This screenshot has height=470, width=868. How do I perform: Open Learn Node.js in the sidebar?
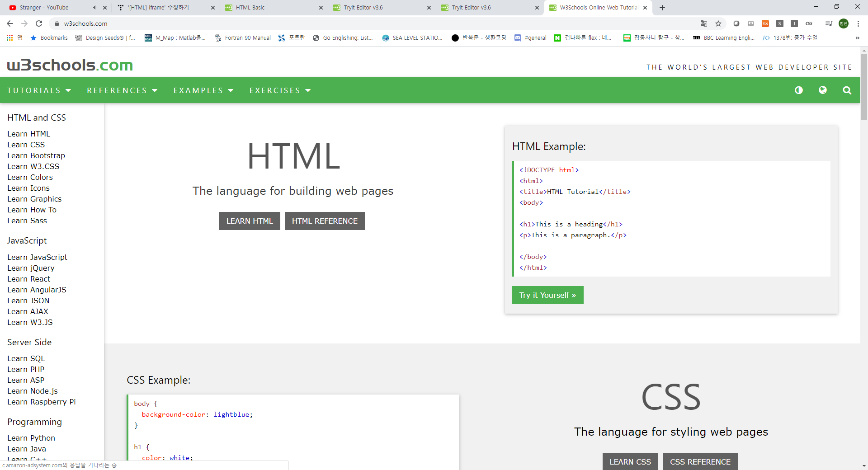click(33, 391)
